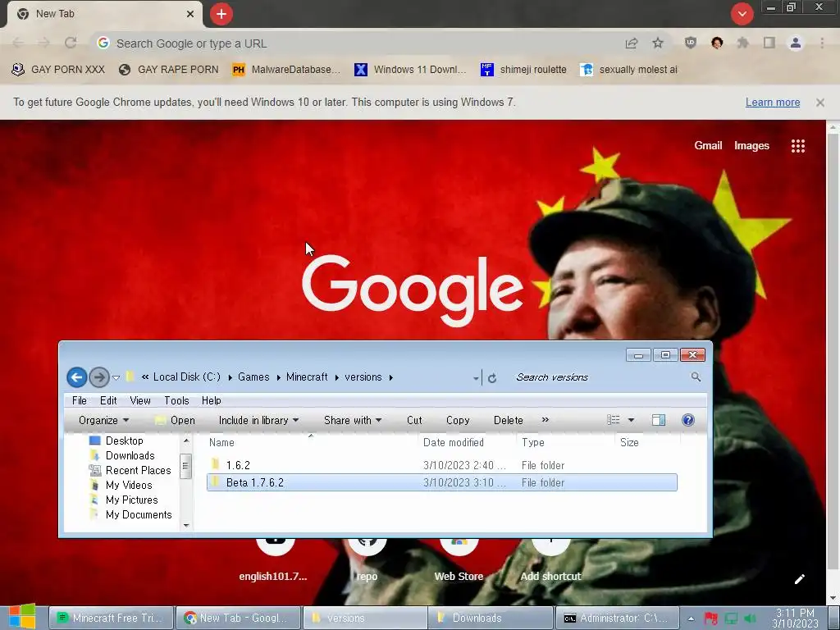Open the uBlock shield extension icon

point(691,43)
